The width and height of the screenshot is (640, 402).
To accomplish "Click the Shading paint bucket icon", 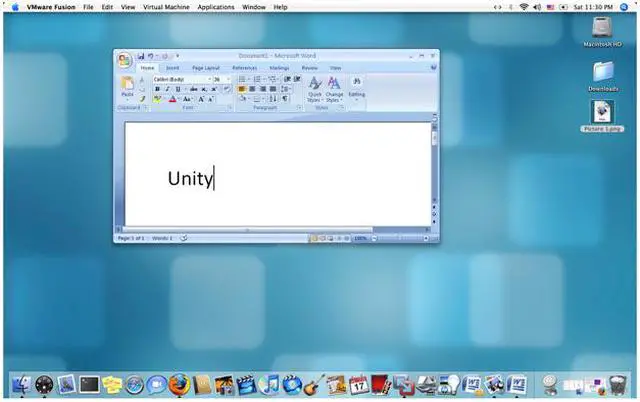I will pos(242,99).
